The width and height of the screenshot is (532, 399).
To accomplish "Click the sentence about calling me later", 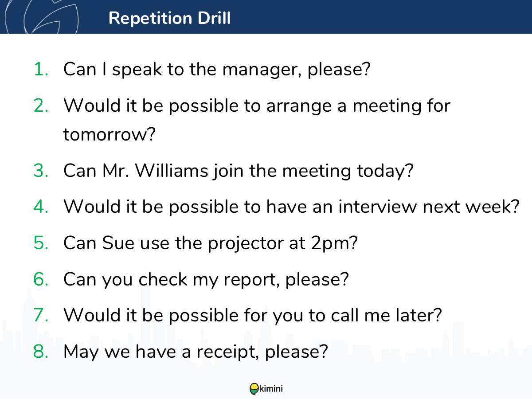I will pyautogui.click(x=253, y=316).
